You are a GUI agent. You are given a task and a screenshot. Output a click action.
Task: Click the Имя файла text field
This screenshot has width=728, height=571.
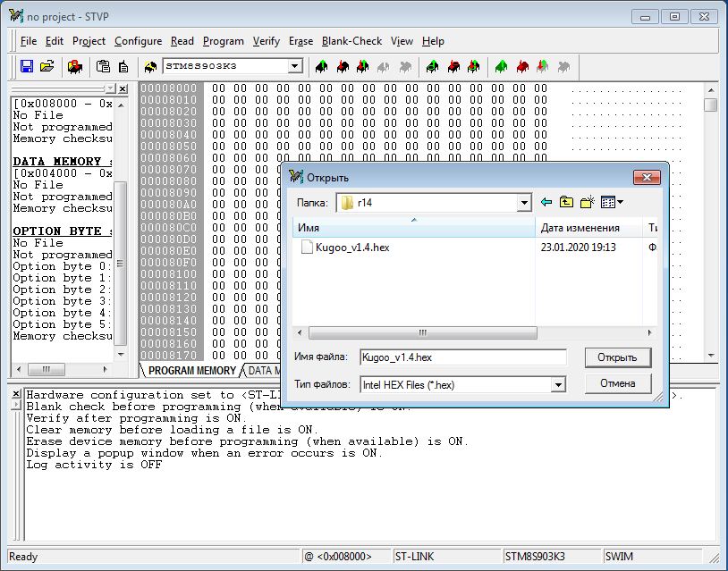coord(462,357)
